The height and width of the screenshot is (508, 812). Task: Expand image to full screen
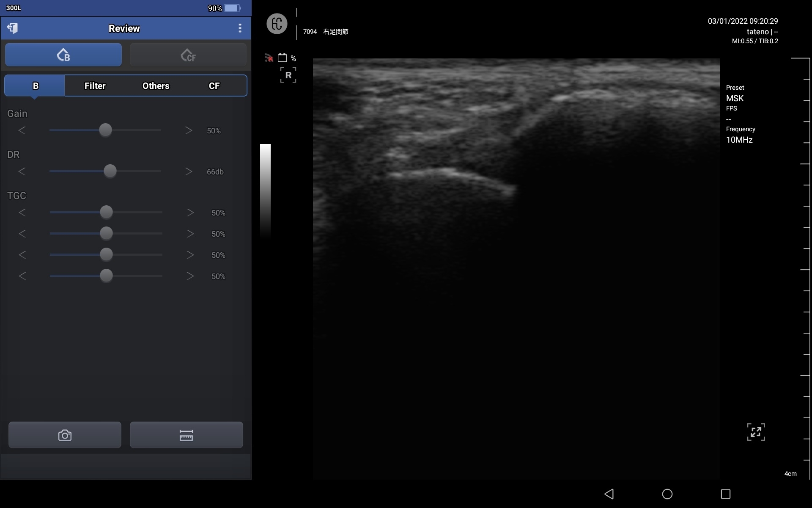click(x=756, y=432)
